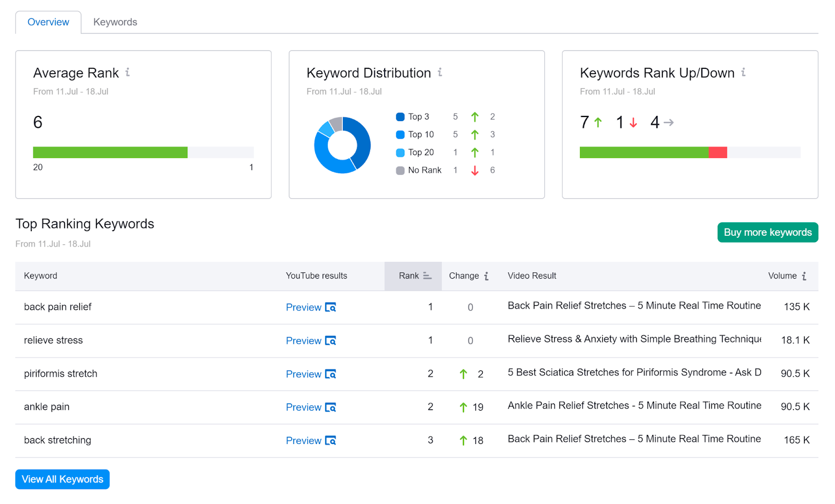
Task: Click the Top 10 legend color swatch
Action: 400,135
